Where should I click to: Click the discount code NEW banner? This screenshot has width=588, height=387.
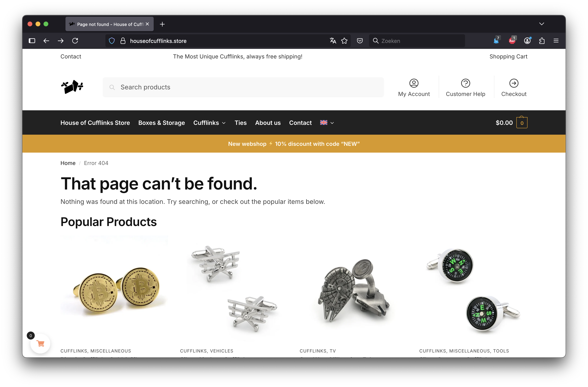pyautogui.click(x=294, y=144)
